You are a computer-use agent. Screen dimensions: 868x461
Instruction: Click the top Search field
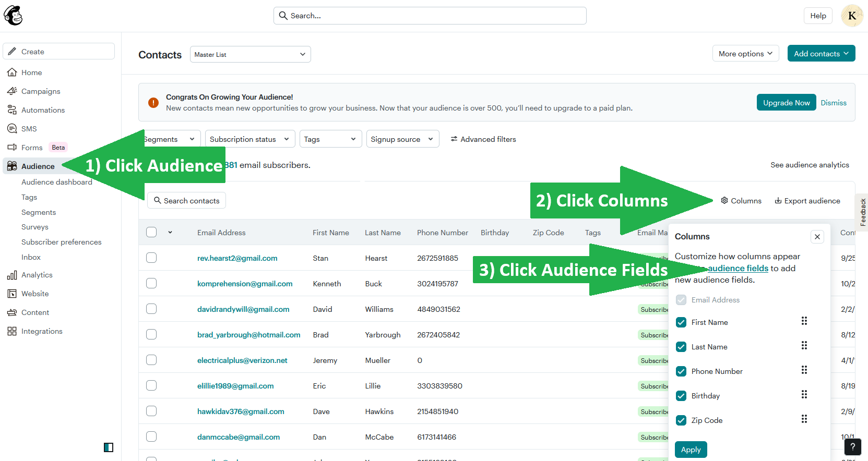click(x=430, y=16)
